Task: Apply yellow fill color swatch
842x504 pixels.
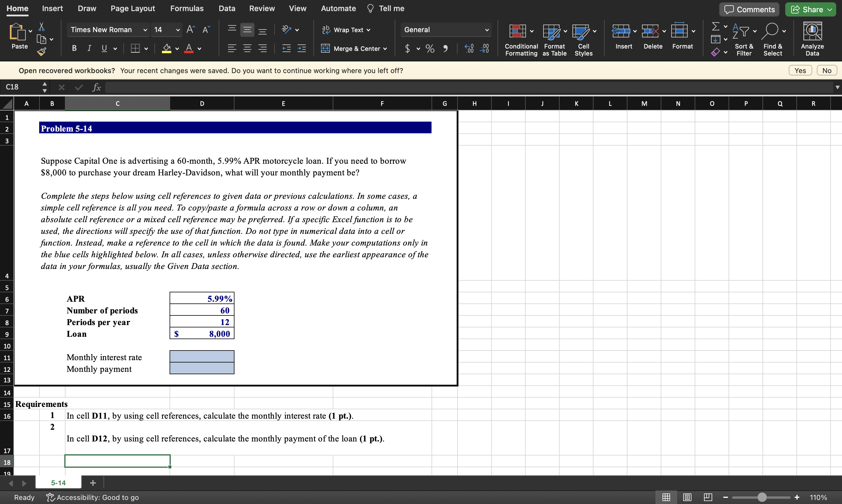Action: pyautogui.click(x=166, y=49)
